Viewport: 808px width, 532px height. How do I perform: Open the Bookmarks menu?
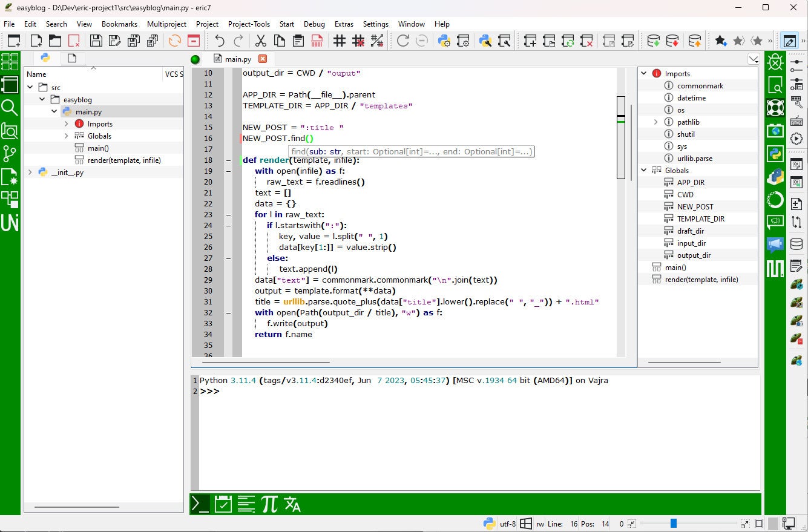pos(120,24)
